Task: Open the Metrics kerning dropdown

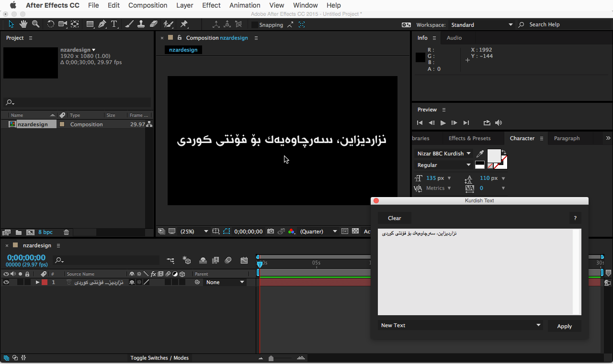Action: point(438,188)
